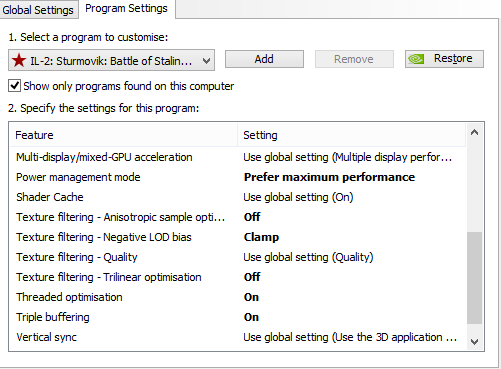This screenshot has height=369, width=501.
Task: Toggle Show only programs found checkbox
Action: [x=14, y=86]
